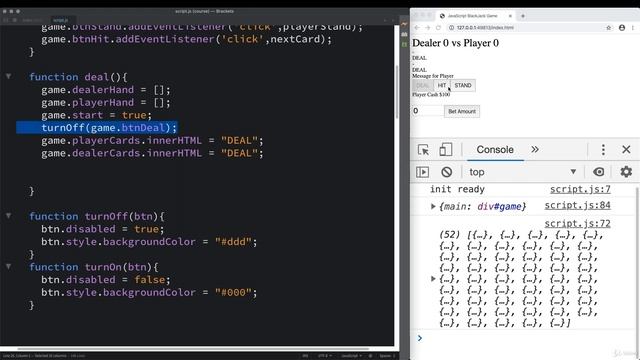Show more DevTools tabs chevron
Screen dimensions: 640x360
click(x=535, y=150)
